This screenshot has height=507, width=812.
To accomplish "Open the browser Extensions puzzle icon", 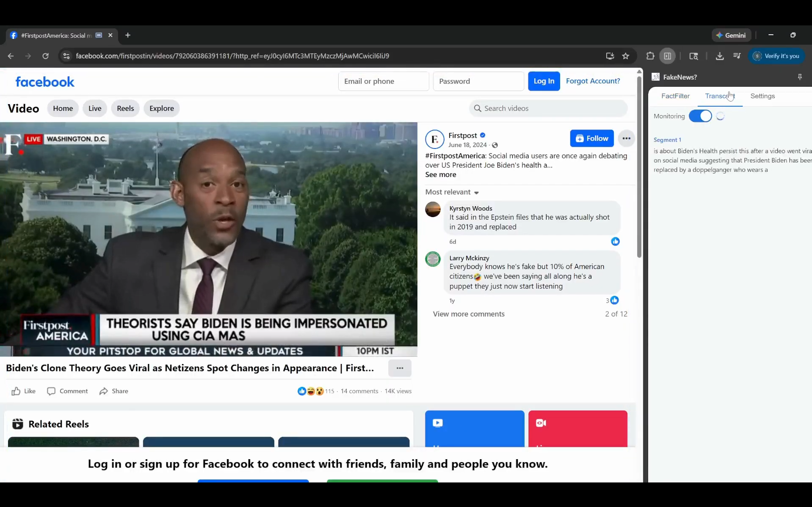I will [x=650, y=56].
